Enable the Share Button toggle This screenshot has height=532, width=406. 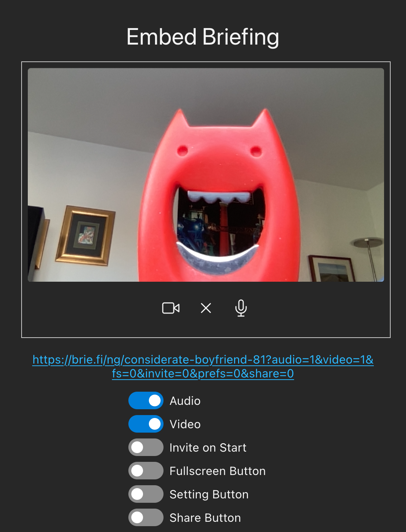[145, 517]
